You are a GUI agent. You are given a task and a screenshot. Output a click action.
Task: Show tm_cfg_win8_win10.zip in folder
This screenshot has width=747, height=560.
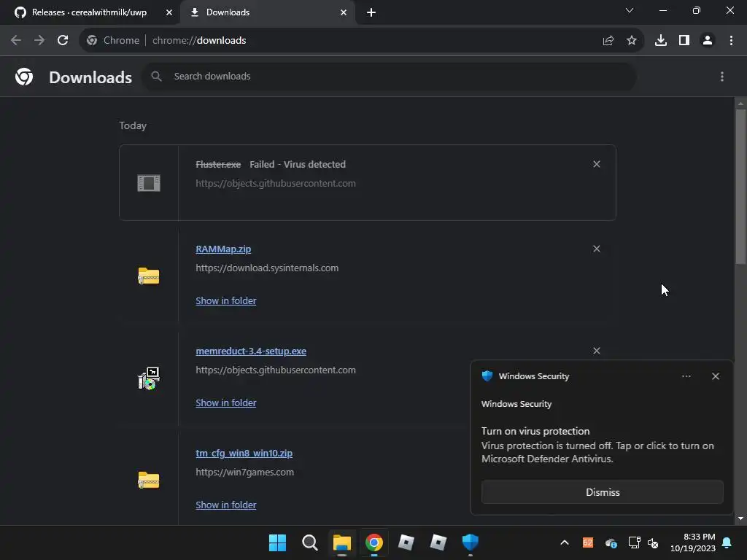coord(226,505)
